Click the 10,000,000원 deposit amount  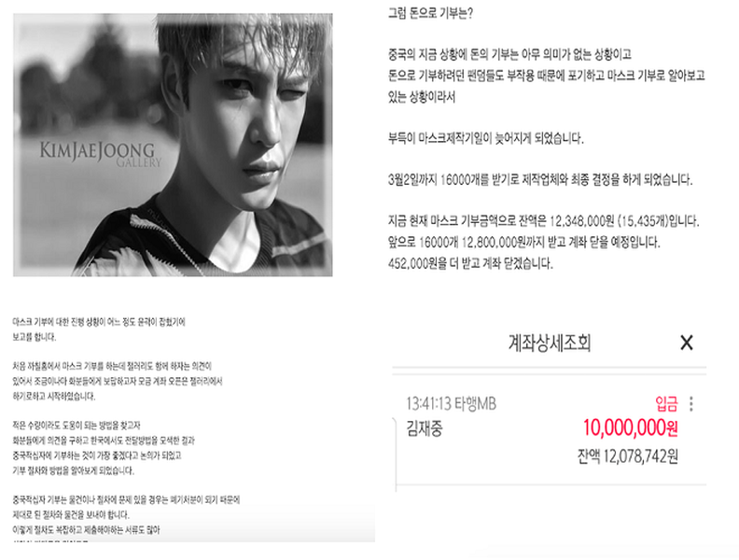(x=631, y=428)
